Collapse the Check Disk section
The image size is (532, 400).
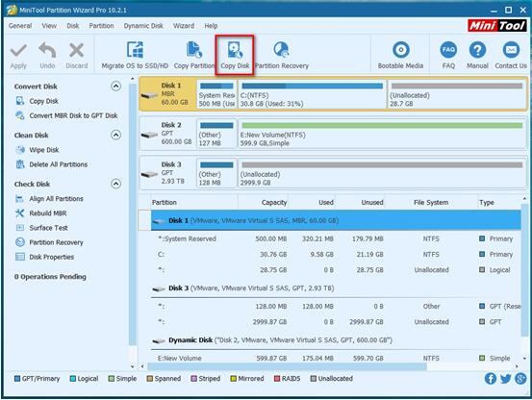click(115, 184)
